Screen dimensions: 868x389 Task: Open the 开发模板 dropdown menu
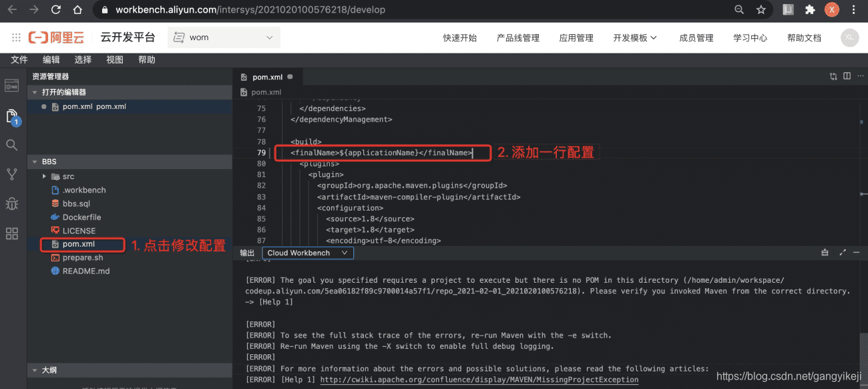pos(635,38)
